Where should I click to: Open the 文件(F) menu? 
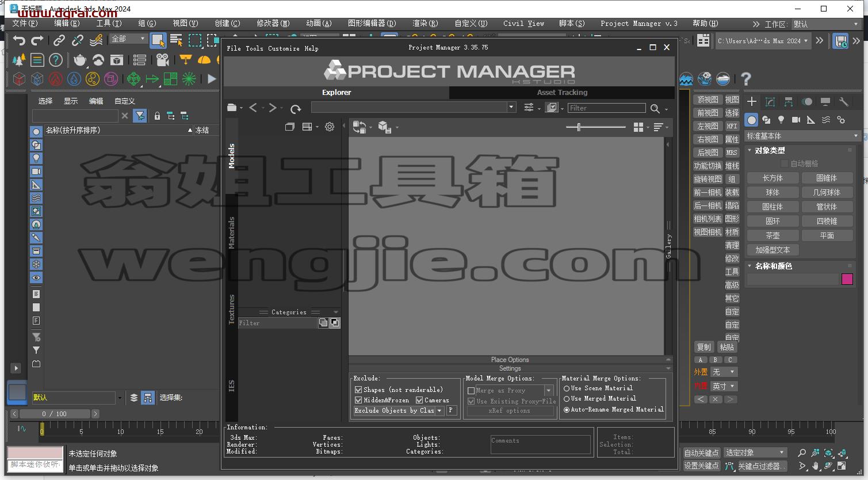(25, 24)
